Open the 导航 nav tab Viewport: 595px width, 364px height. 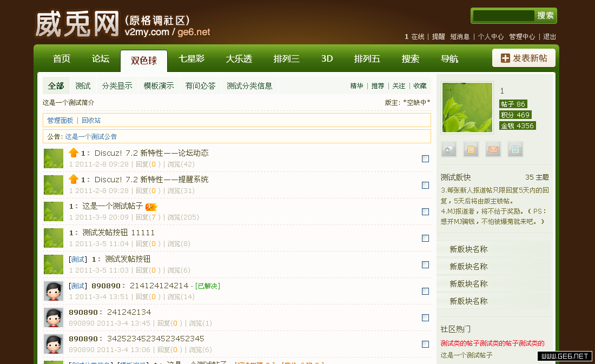[x=449, y=59]
